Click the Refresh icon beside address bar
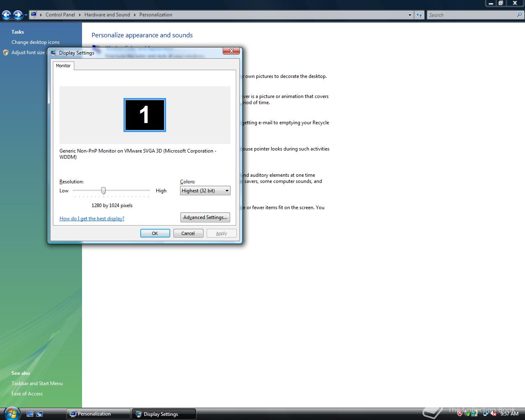The width and height of the screenshot is (525, 420). [x=419, y=15]
